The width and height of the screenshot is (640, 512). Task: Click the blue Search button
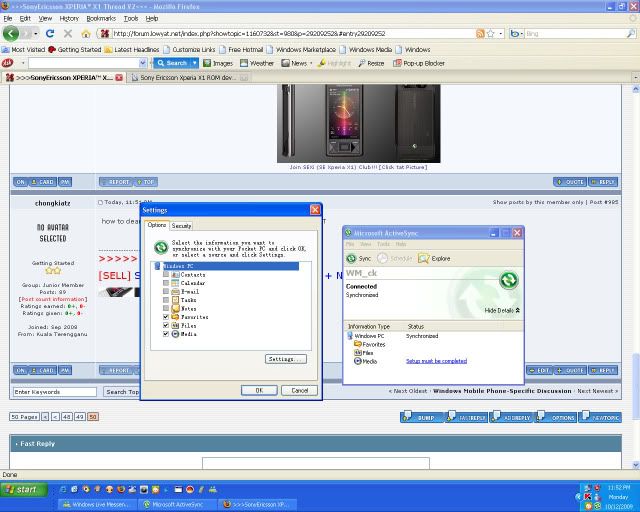point(172,63)
